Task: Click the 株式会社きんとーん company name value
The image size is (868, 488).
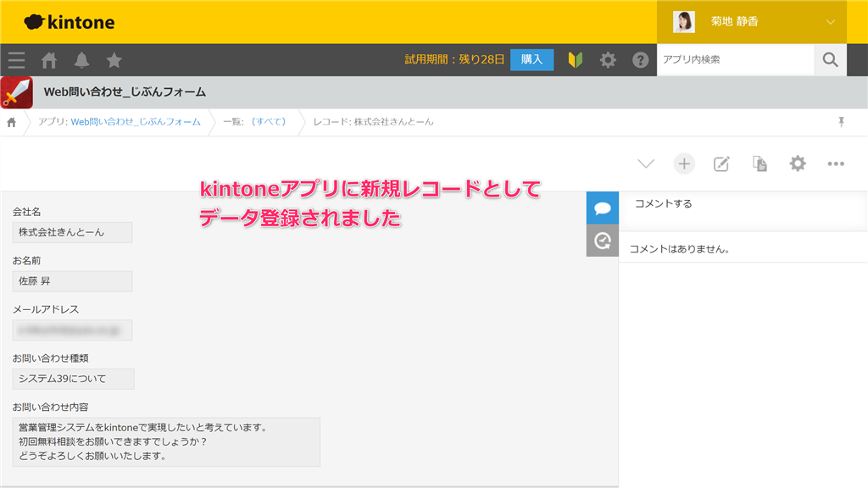Action: [x=73, y=232]
